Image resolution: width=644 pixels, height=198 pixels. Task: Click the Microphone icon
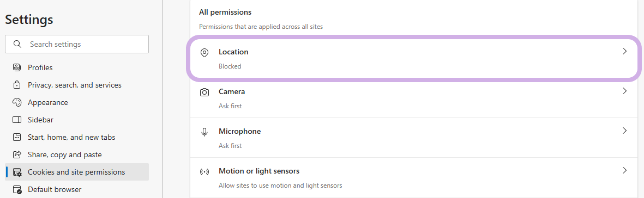[x=204, y=132]
